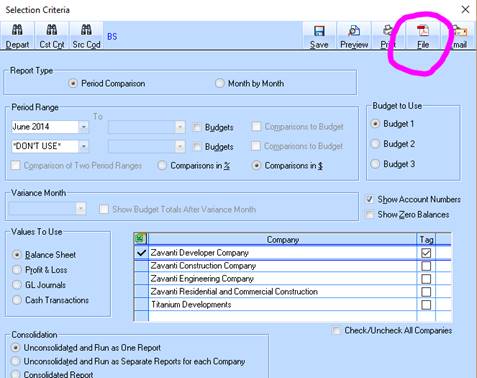Export report with File PDF icon

point(423,36)
